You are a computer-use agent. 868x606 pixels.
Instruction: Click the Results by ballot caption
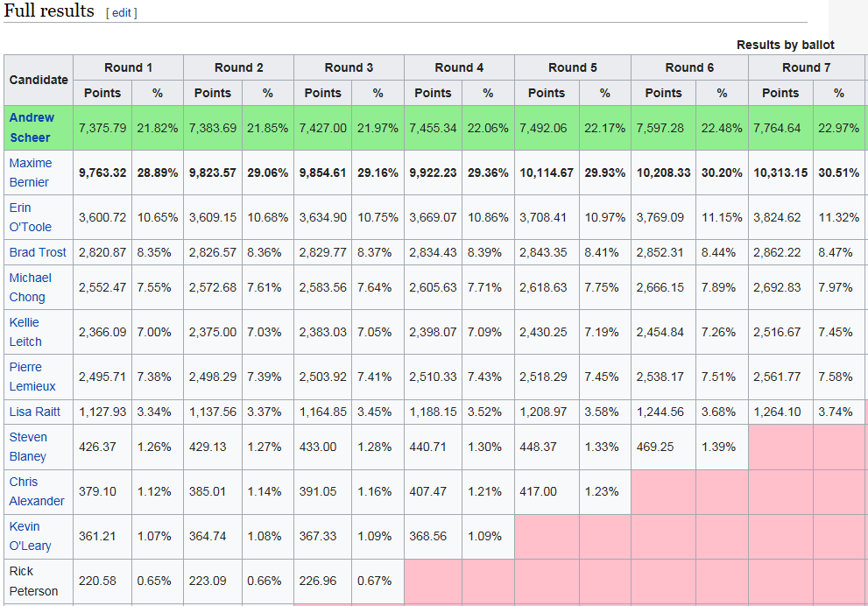(785, 45)
